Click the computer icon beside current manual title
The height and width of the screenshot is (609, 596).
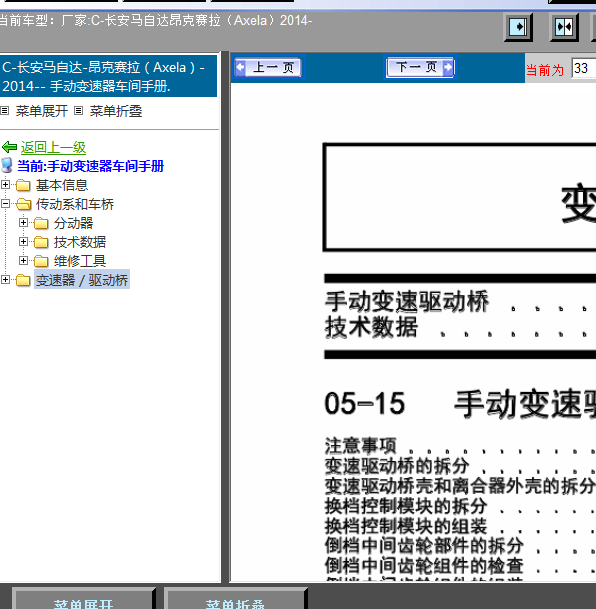tap(7, 165)
